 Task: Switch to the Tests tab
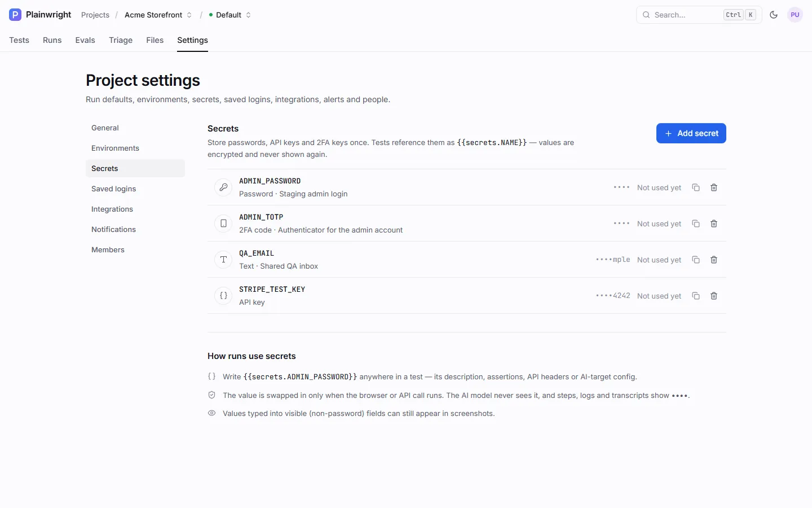click(19, 40)
